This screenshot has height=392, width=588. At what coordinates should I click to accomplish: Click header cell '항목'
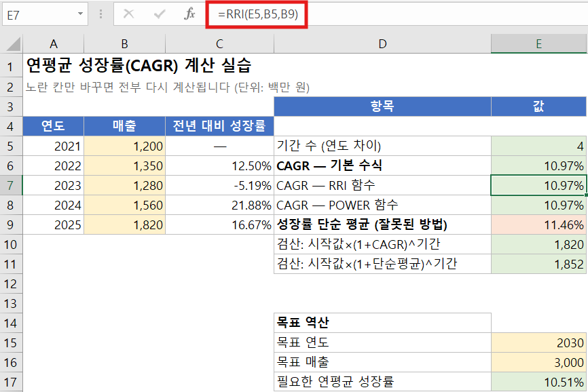point(382,106)
